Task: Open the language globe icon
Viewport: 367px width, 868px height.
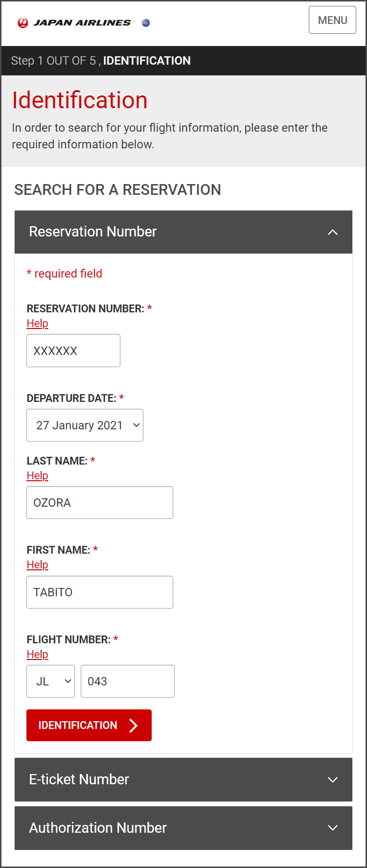Action: 145,23
